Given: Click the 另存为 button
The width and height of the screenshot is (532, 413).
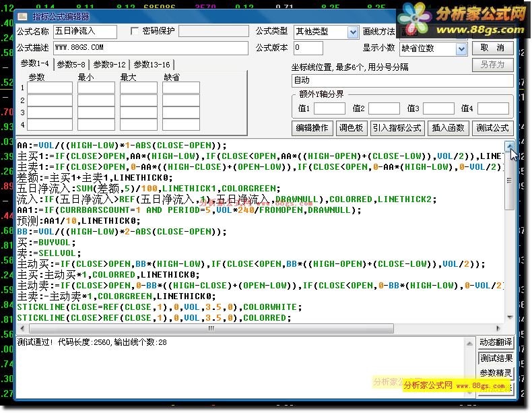Looking at the screenshot, I should (x=493, y=65).
